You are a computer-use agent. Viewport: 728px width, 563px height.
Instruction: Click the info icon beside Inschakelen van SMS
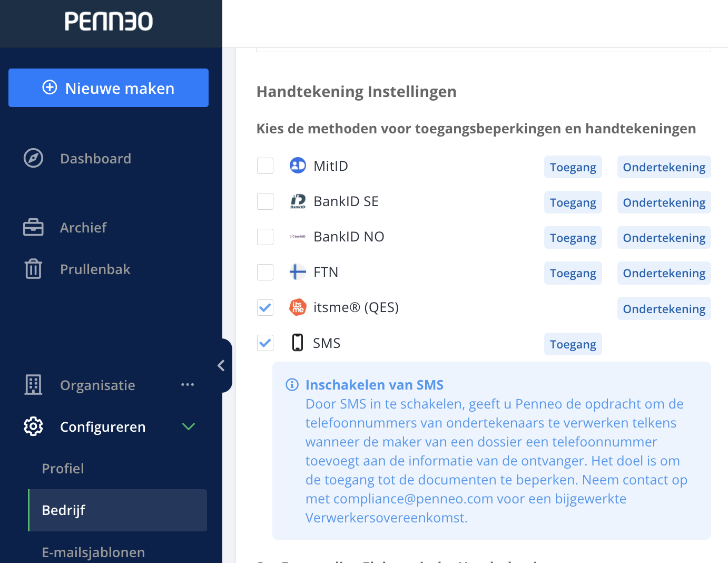tap(292, 385)
